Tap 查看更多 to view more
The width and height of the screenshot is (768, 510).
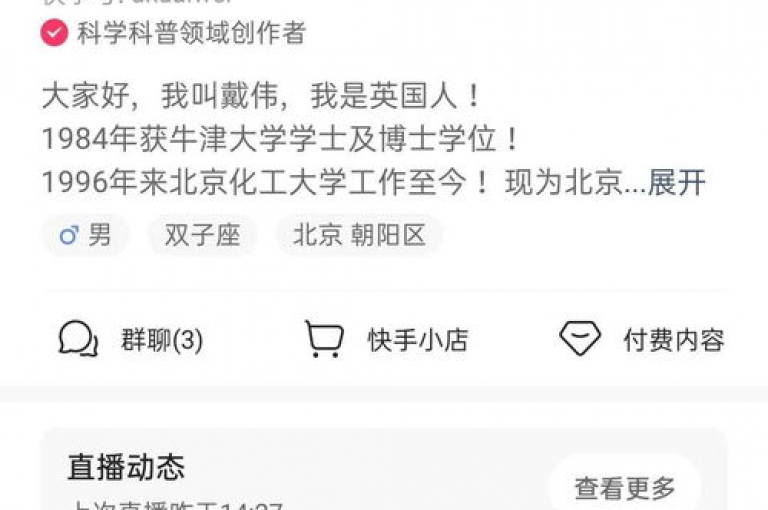625,488
